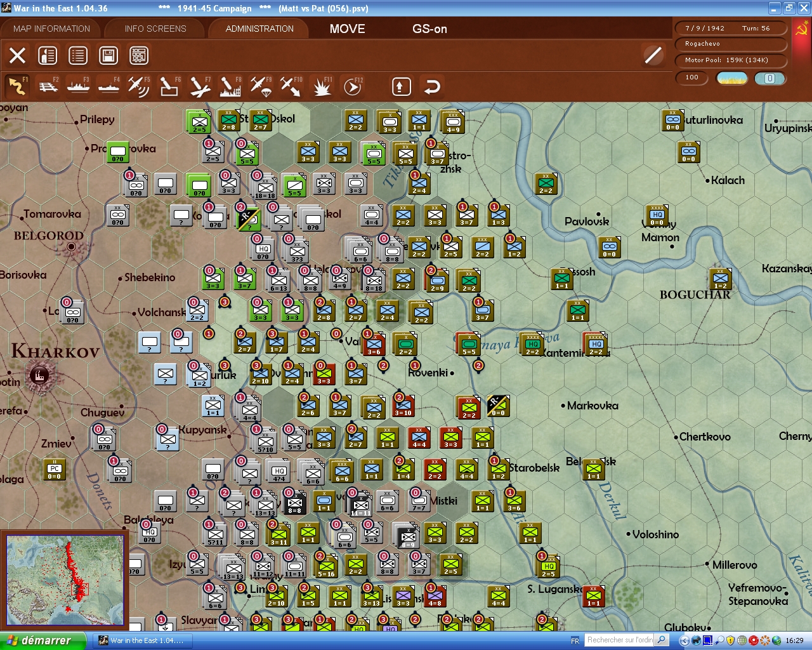Select the unit counter on Starobelsk

(x=498, y=469)
